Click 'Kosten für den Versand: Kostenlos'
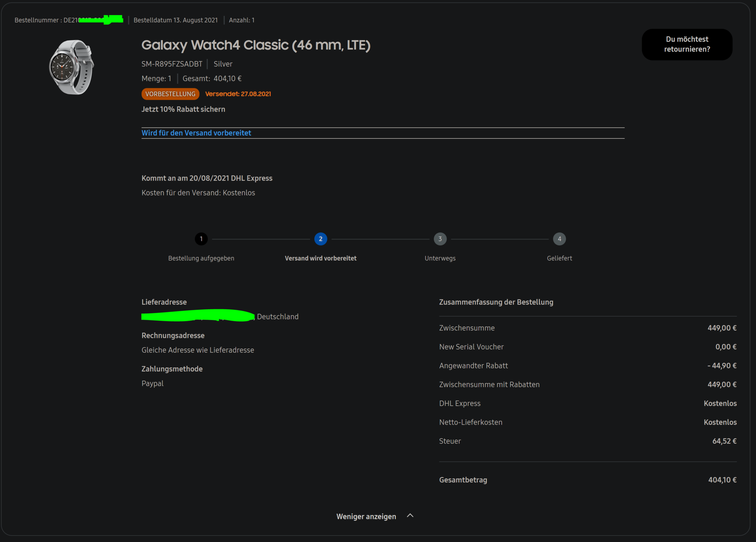This screenshot has height=542, width=756. (198, 193)
